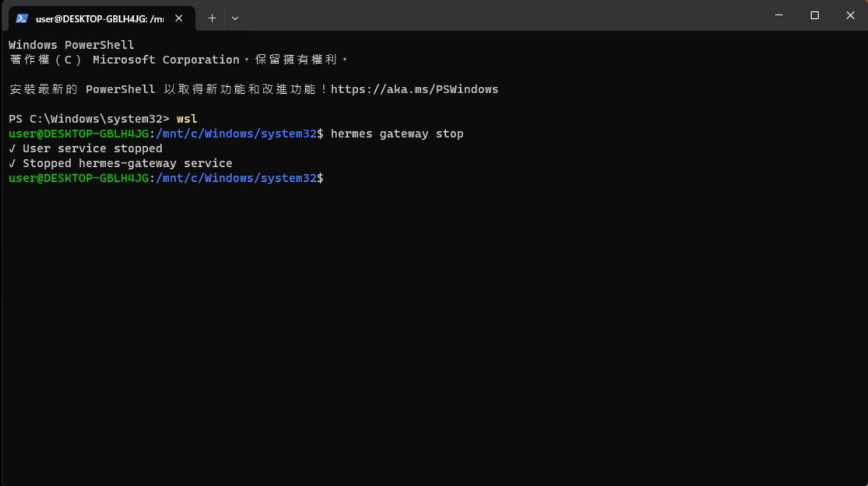Select the user@DESKTOP-GBLH4JG terminal tab

(102, 18)
